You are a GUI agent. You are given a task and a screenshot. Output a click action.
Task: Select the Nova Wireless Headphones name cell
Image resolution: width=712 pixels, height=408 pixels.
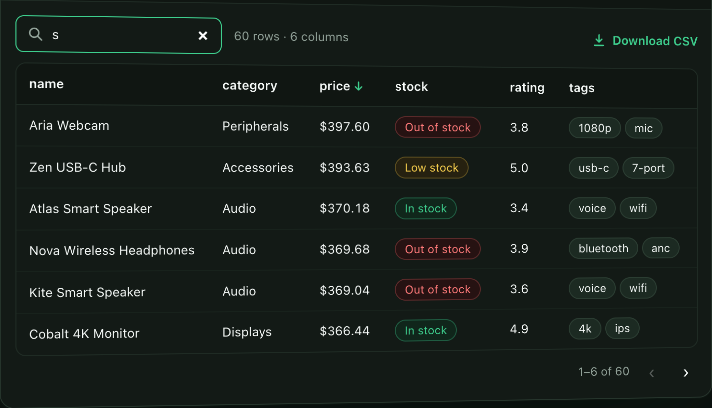click(112, 251)
